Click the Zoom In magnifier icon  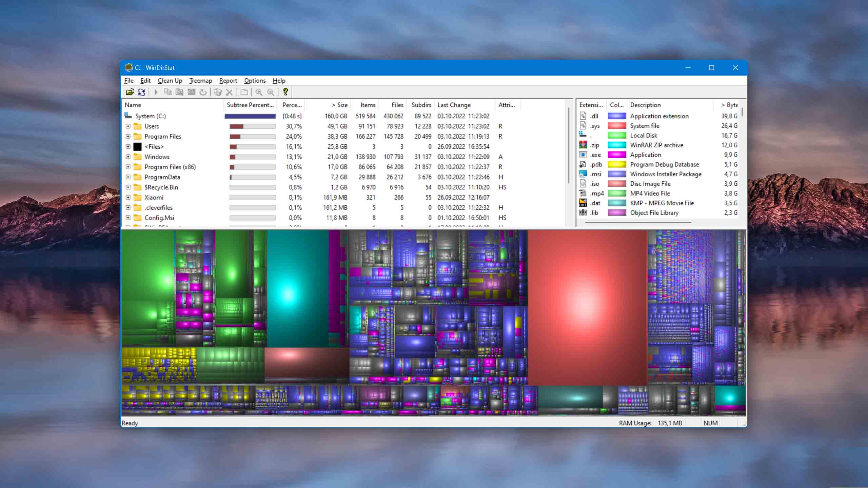click(x=259, y=92)
